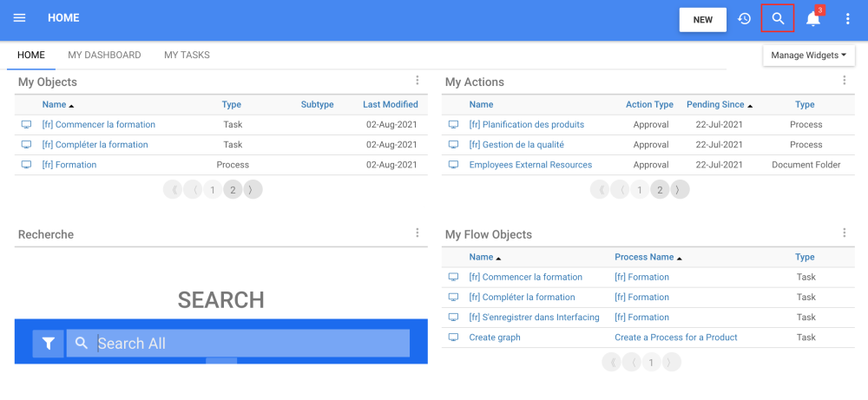The image size is (868, 400).
Task: Open the hamburger navigation menu
Action: tap(20, 18)
